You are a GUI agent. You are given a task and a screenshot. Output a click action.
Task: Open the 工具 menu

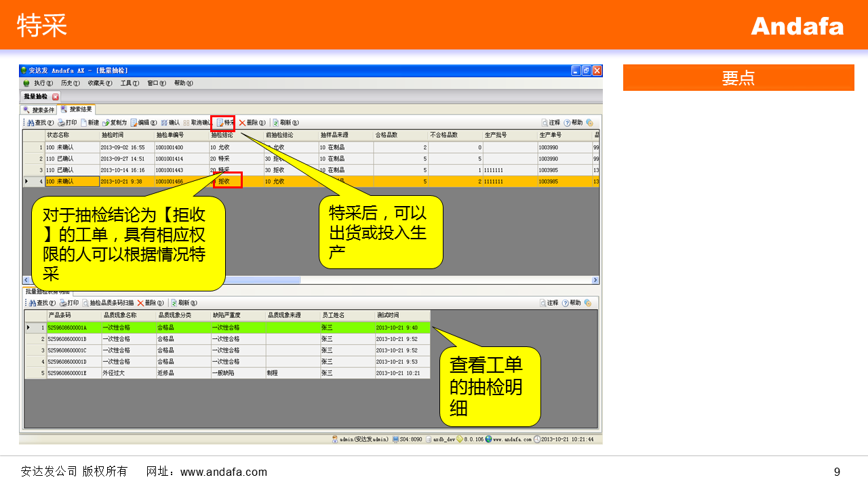click(x=129, y=83)
